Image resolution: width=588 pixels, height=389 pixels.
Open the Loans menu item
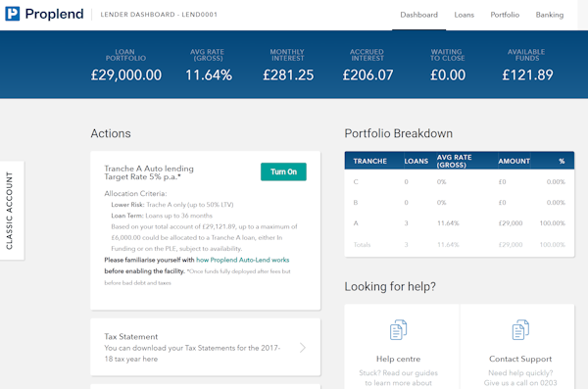[465, 15]
